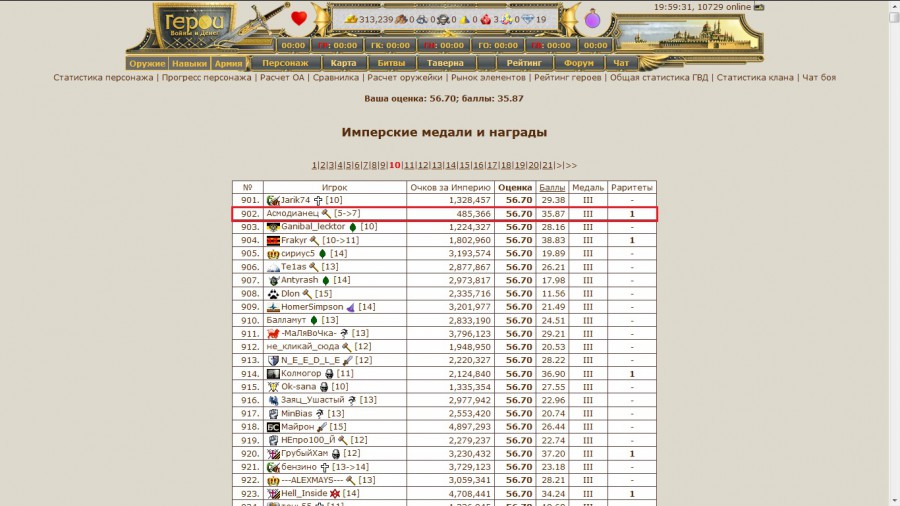
Task: Click the ГК: 00:00 timer
Action: (x=390, y=45)
